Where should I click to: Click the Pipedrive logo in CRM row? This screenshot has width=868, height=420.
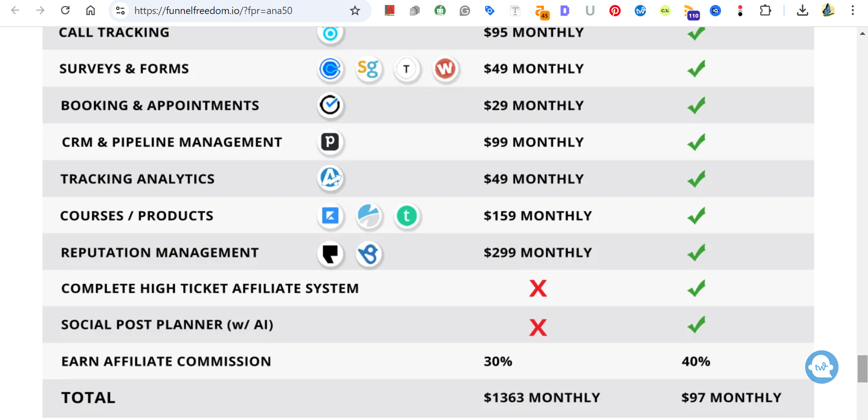[x=330, y=142]
